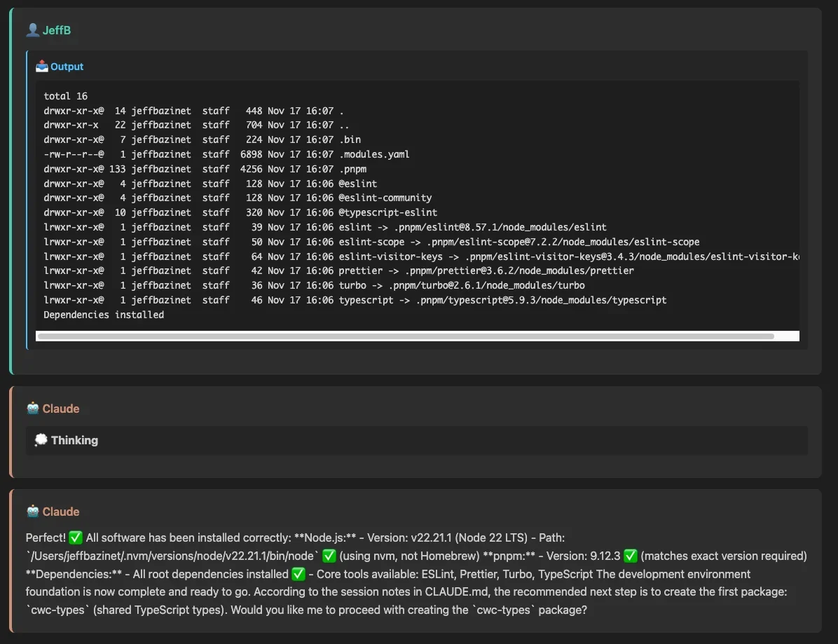Viewport: 838px width, 644px height.
Task: Click the JeffB user avatar icon
Action: 32,30
